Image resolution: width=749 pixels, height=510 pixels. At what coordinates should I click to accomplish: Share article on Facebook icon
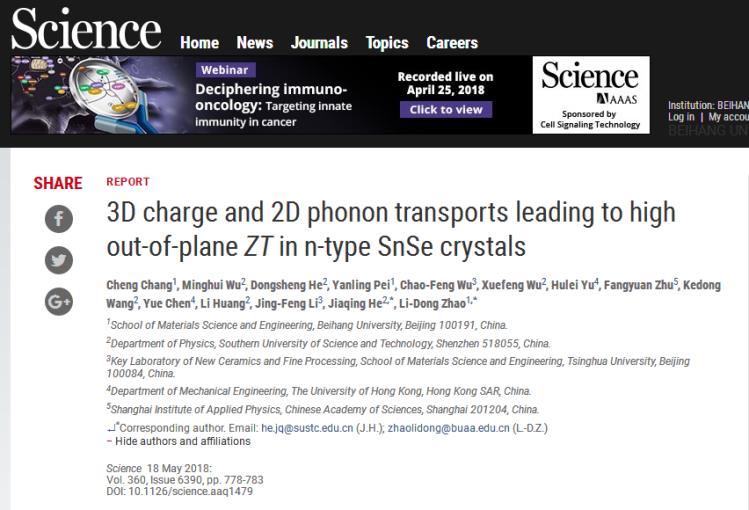click(x=59, y=219)
